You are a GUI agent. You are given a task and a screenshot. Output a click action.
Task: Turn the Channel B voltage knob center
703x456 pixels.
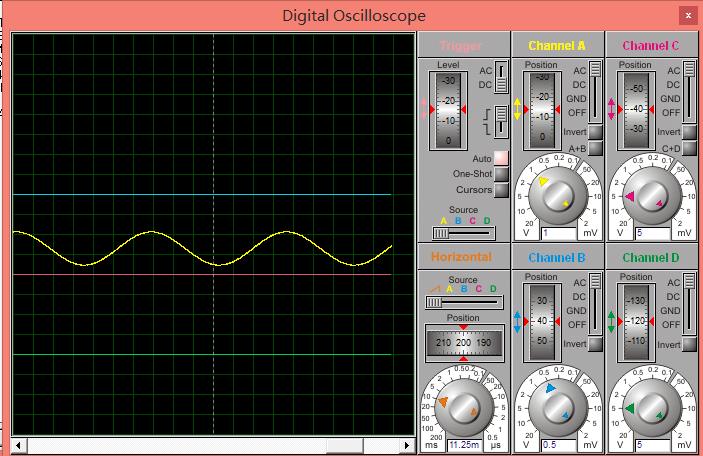coord(558,408)
